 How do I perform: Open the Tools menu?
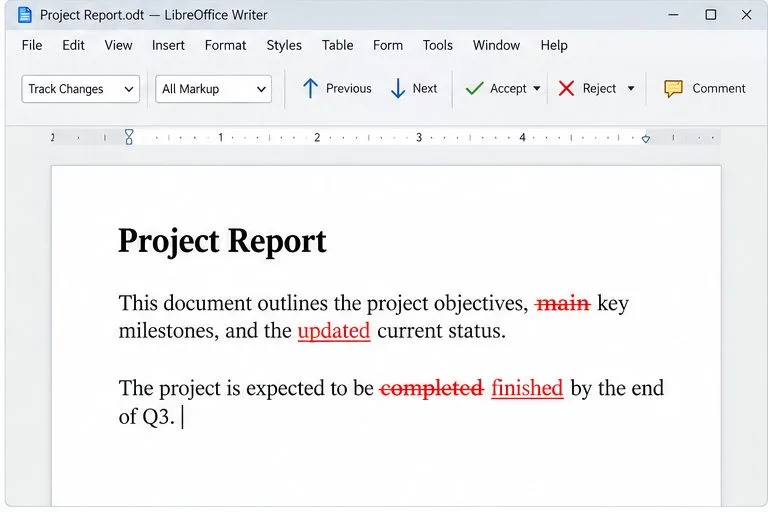(437, 45)
